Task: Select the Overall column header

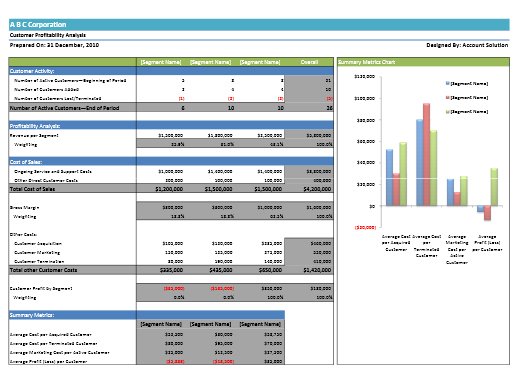Action: click(x=309, y=62)
